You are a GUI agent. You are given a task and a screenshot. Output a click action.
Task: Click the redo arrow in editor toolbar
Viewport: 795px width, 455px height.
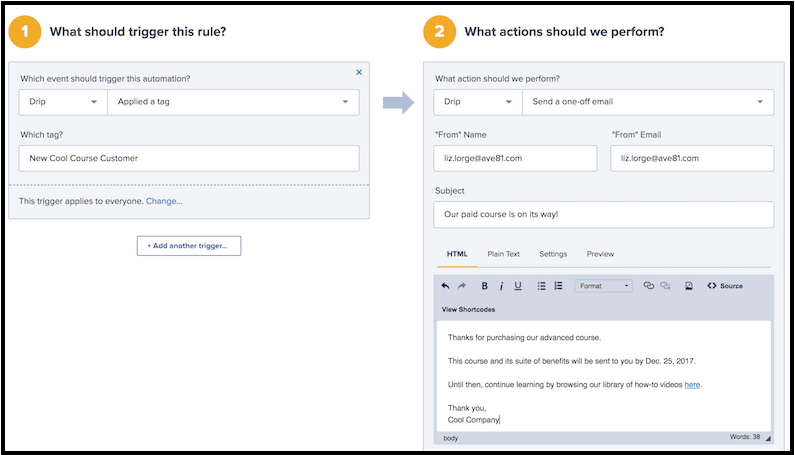(x=462, y=286)
